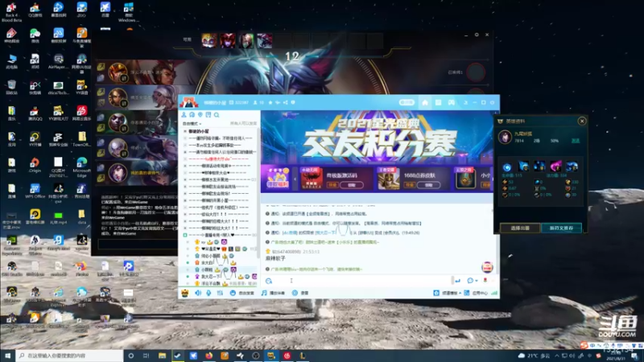Collapse the 柳健的小屋 root channel
The width and height of the screenshot is (644, 362).
[x=185, y=131]
